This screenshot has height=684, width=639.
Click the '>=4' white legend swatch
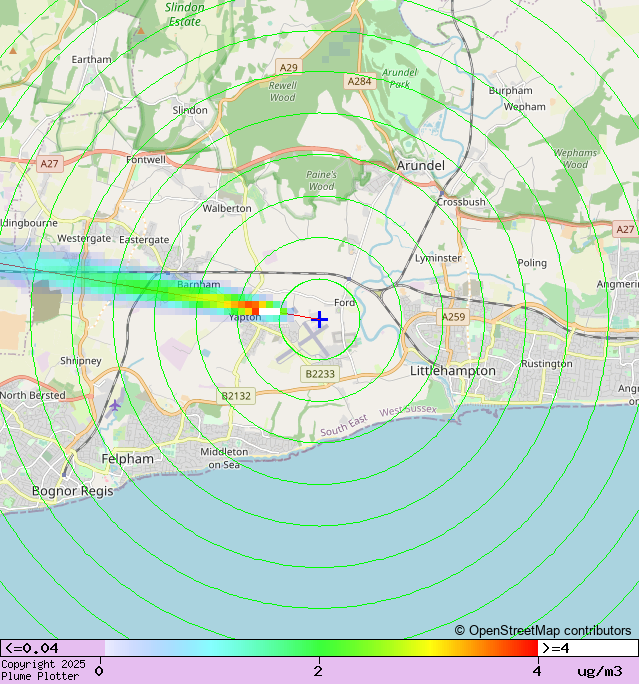pos(588,648)
